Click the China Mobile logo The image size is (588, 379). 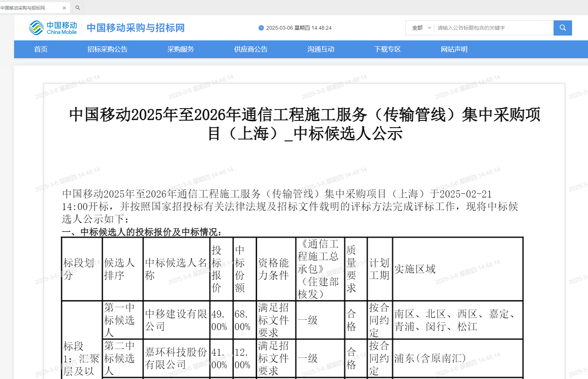[x=53, y=28]
